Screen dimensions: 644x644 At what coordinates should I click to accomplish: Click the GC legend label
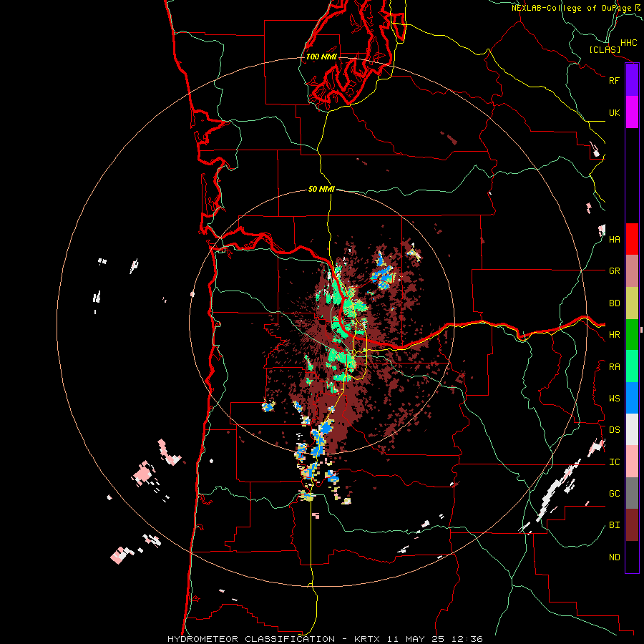click(615, 494)
